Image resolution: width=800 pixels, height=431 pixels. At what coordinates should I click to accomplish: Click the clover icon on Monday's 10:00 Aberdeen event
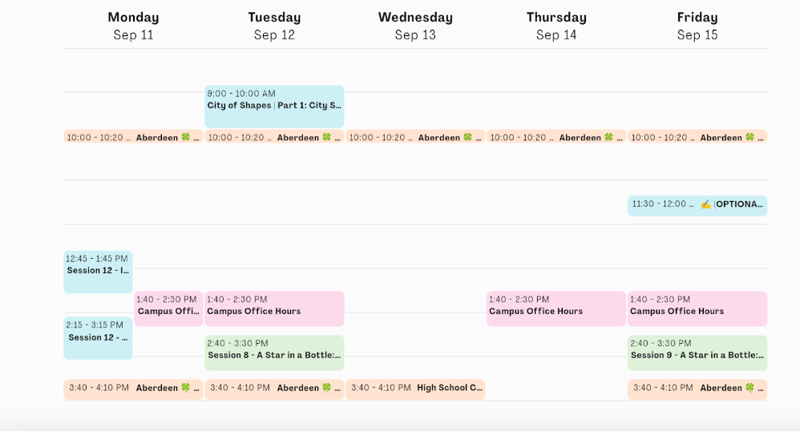point(185,137)
